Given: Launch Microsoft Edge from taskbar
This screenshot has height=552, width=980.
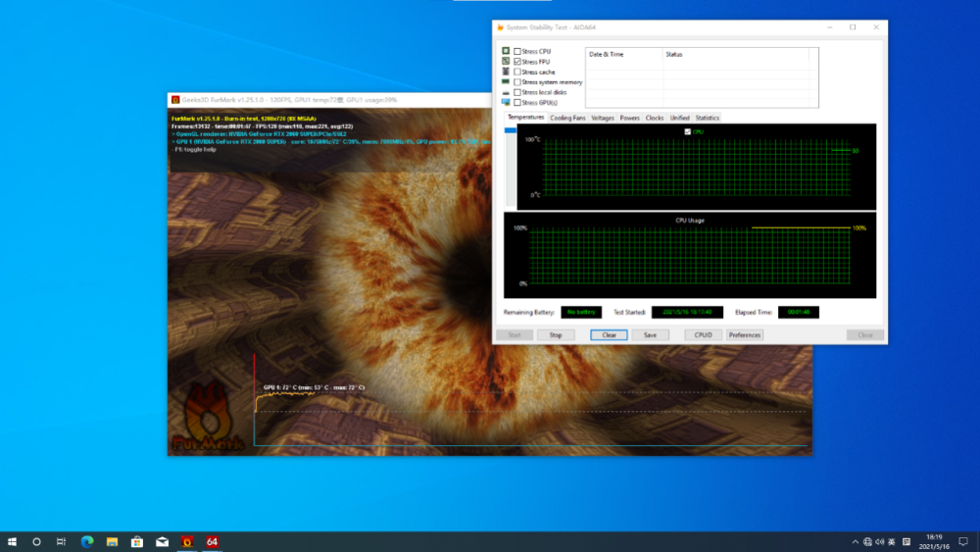Looking at the screenshot, I should point(87,542).
